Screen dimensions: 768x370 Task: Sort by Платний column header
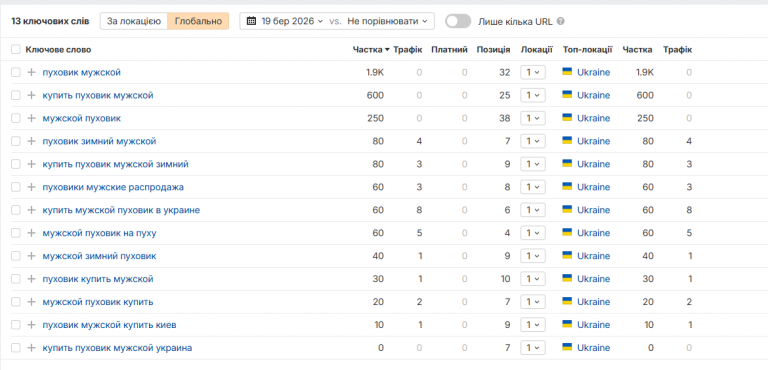coord(450,49)
